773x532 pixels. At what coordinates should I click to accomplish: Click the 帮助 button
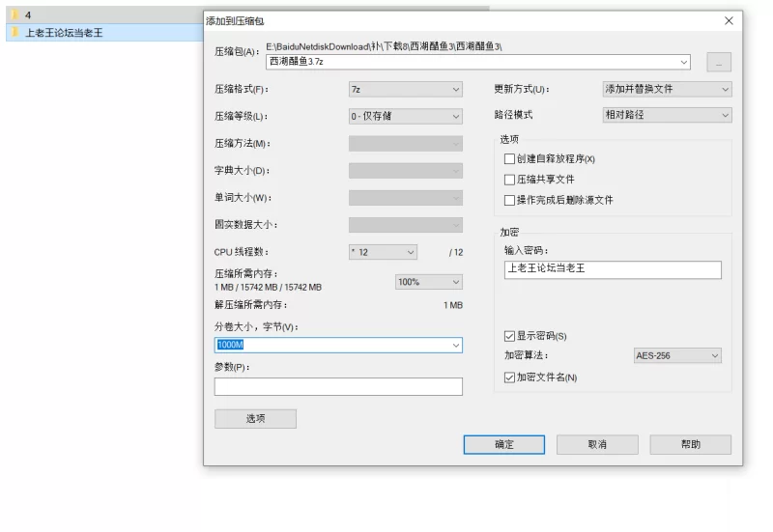pos(690,444)
